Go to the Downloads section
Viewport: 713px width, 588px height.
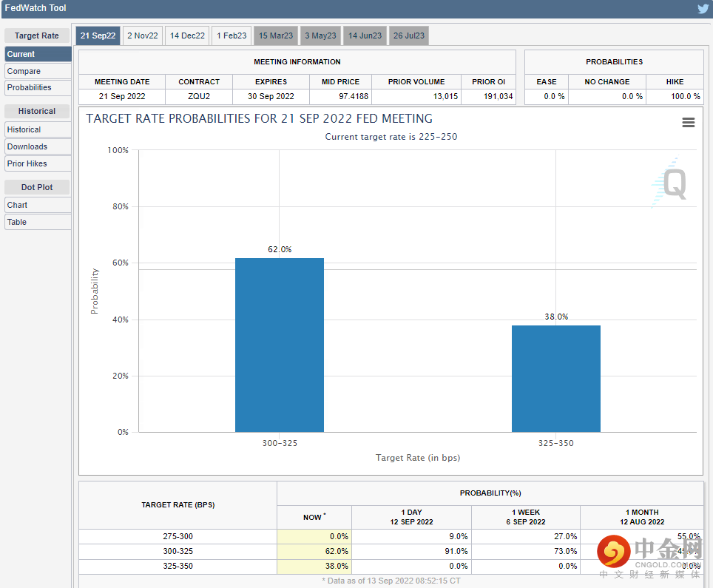click(38, 146)
